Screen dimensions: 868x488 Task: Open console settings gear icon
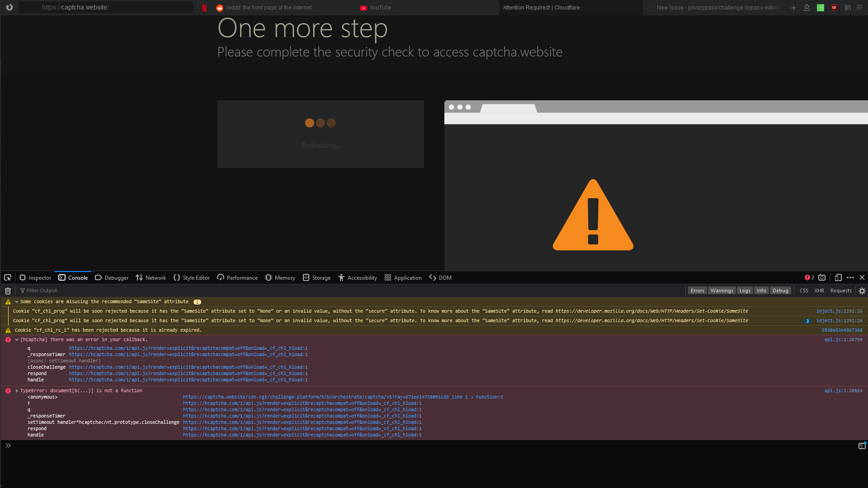tap(862, 291)
